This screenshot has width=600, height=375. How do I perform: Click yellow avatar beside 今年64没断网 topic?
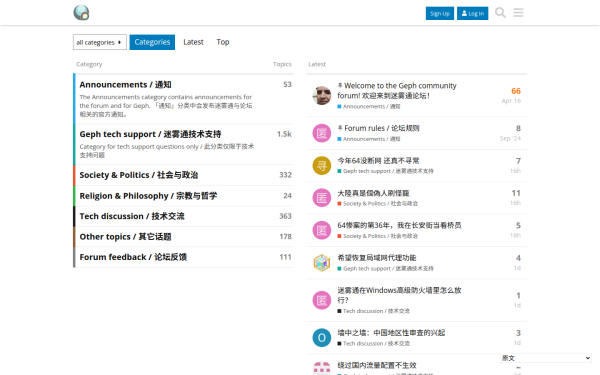coord(321,165)
